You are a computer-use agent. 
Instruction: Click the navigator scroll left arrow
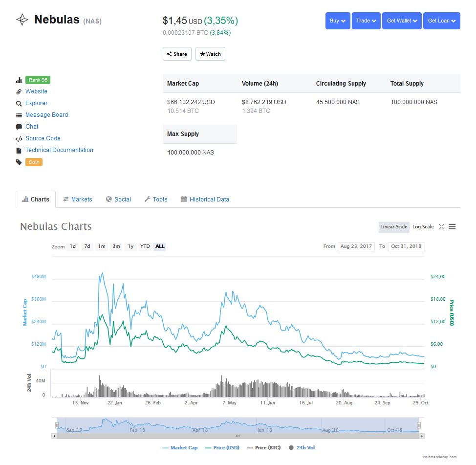click(x=54, y=436)
